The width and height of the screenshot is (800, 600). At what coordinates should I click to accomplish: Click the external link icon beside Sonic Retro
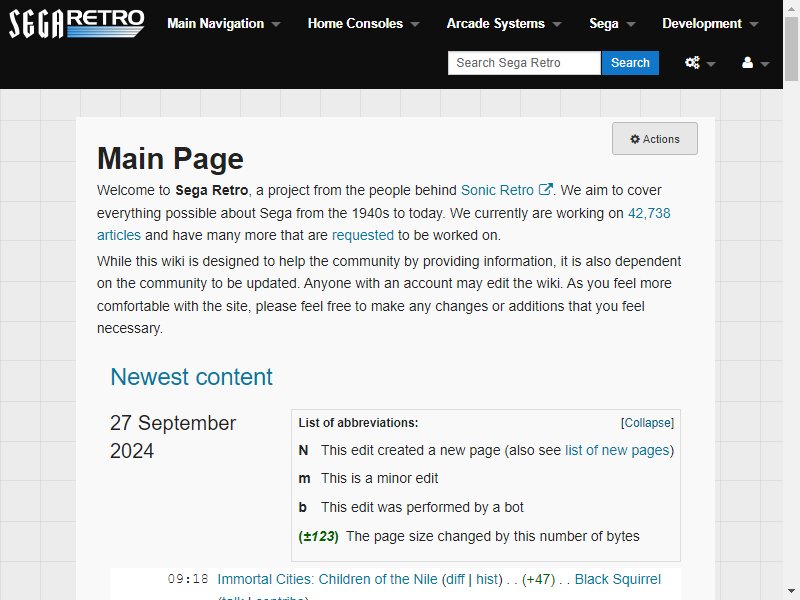click(x=545, y=189)
